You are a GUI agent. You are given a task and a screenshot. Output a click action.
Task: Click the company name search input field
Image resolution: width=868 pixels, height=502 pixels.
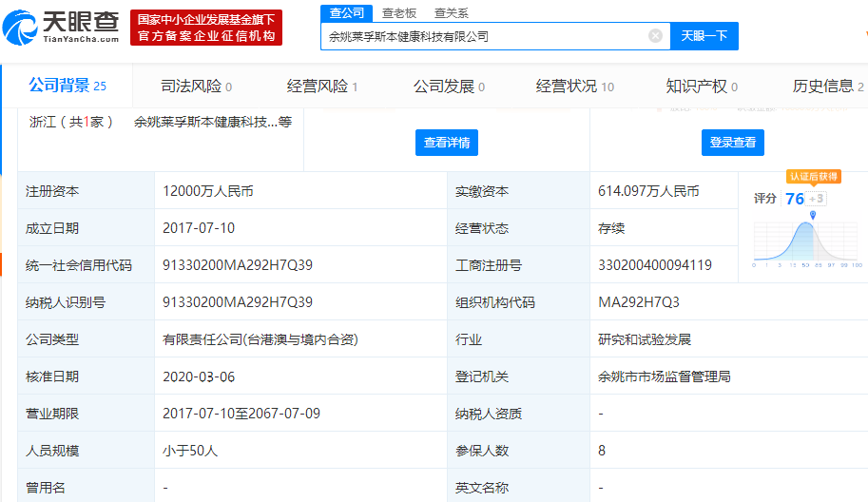485,36
